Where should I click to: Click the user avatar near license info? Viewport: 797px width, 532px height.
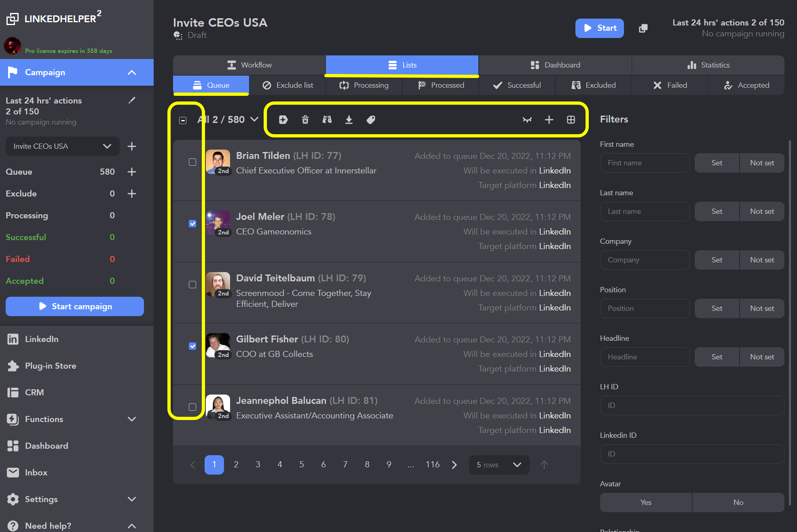tap(13, 46)
